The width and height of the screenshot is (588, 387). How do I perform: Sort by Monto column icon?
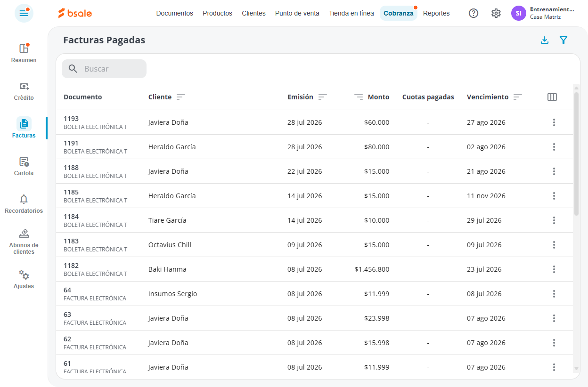coord(359,97)
